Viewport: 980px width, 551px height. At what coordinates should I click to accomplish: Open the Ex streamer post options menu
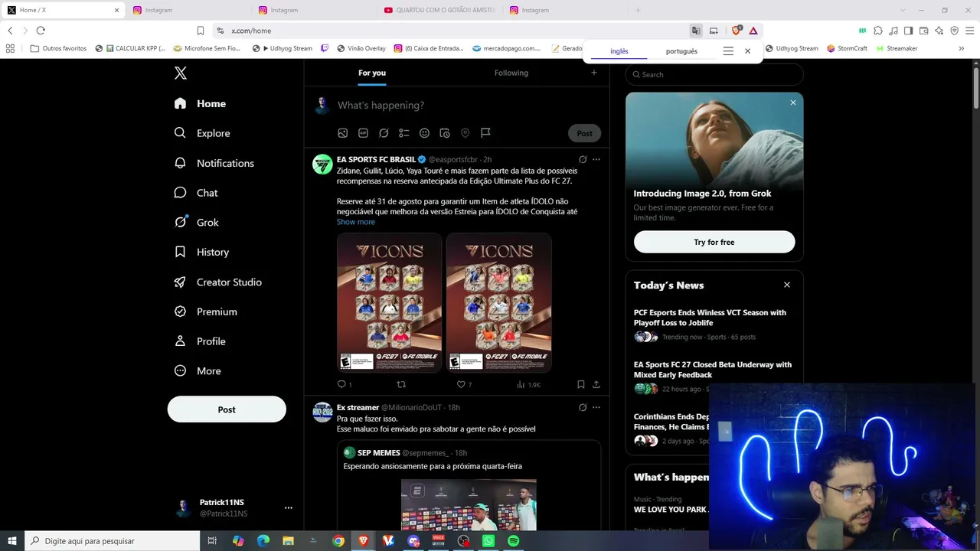[x=596, y=408]
